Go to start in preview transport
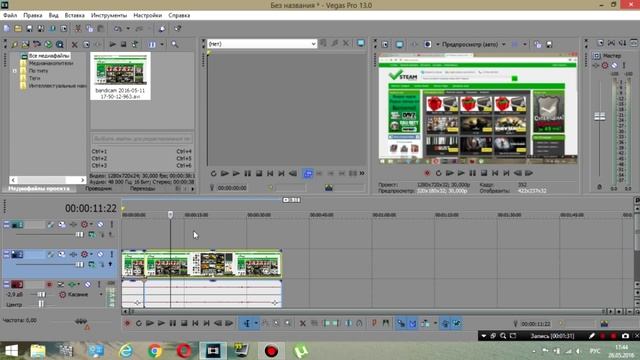Viewport: 640px width, 360px height. pos(495,173)
